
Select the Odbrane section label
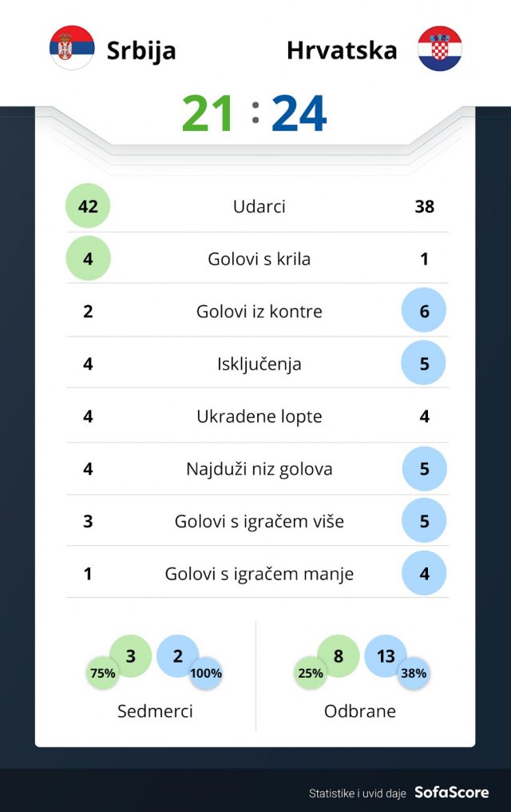[360, 711]
